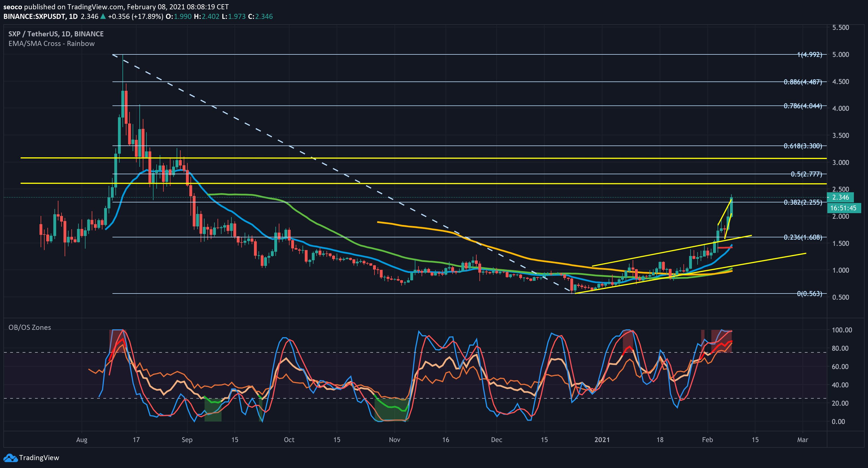Click the green up-triangle price change icon
Image resolution: width=868 pixels, height=468 pixels.
click(x=103, y=16)
